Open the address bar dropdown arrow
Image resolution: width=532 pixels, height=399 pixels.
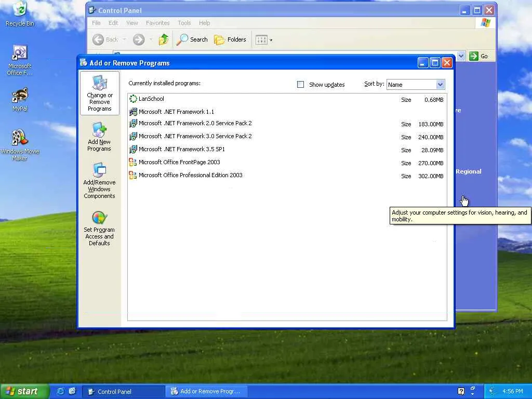click(x=461, y=56)
